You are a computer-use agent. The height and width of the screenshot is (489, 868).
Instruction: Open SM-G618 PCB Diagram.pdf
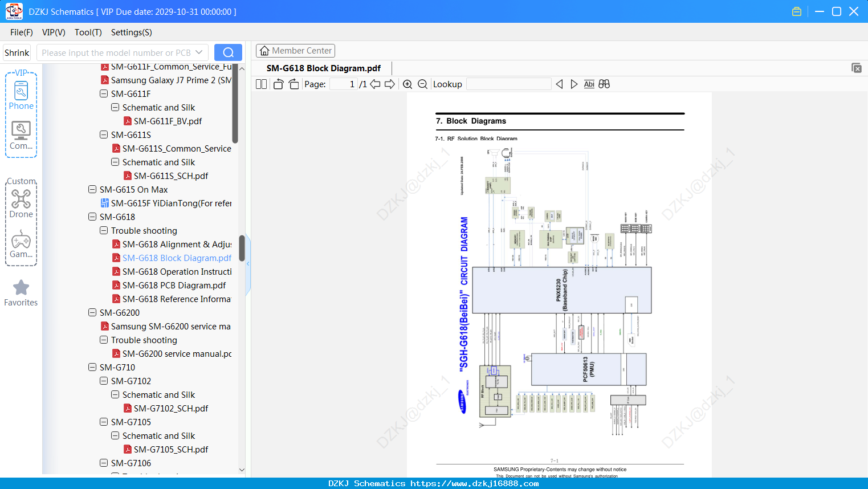coord(169,285)
